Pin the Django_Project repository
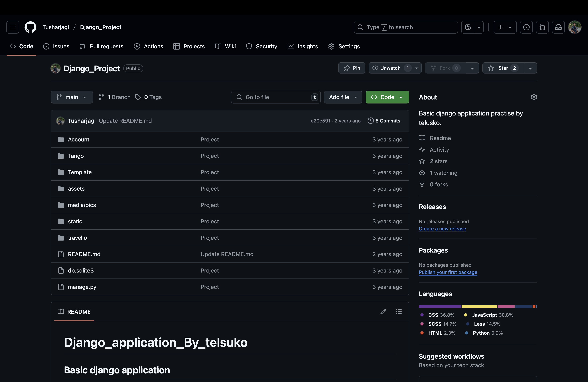This screenshot has height=382, width=588. (x=352, y=68)
